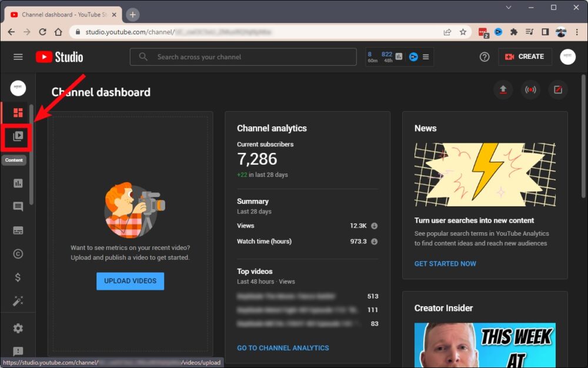Open the Subtitles sidebar icon
The height and width of the screenshot is (368, 588).
18,230
